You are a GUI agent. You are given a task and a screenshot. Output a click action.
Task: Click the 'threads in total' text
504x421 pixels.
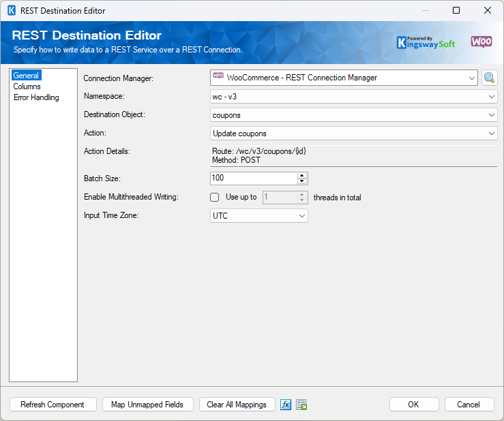click(337, 198)
